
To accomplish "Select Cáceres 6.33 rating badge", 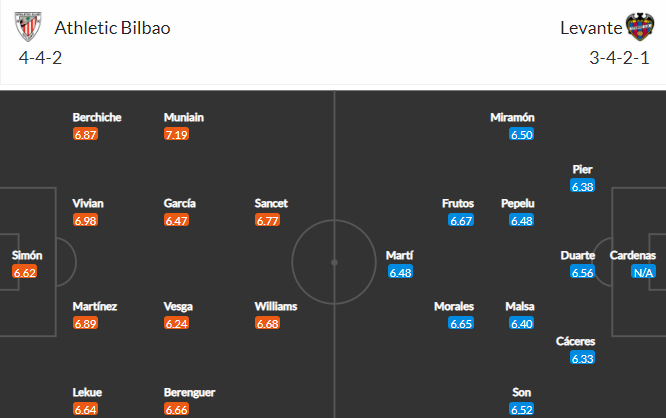I will click(582, 359).
